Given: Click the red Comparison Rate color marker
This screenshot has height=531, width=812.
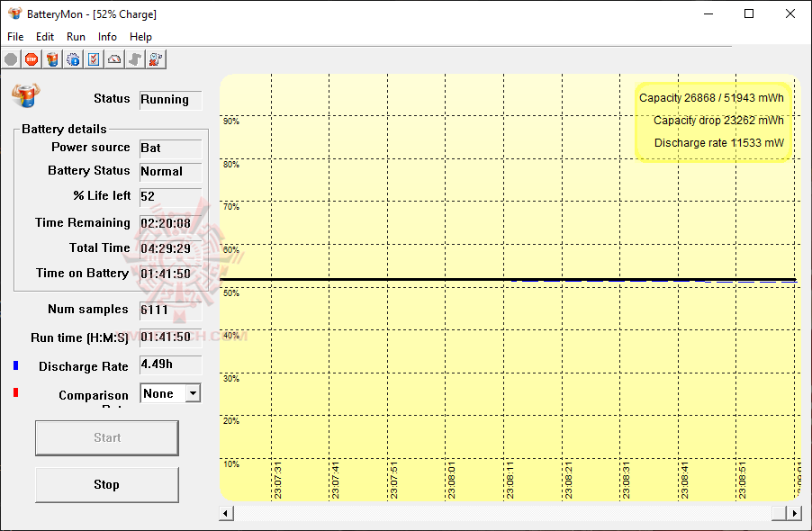Looking at the screenshot, I should (15, 392).
